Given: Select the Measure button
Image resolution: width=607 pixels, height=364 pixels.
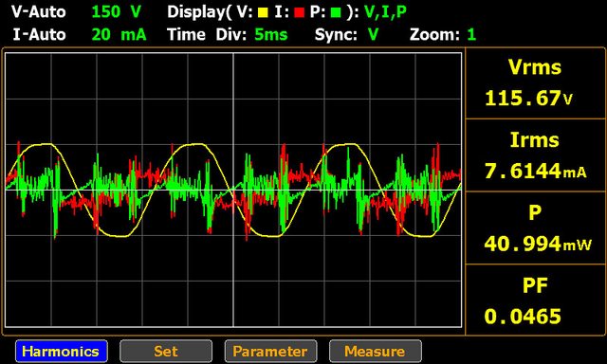Looking at the screenshot, I should [x=376, y=351].
